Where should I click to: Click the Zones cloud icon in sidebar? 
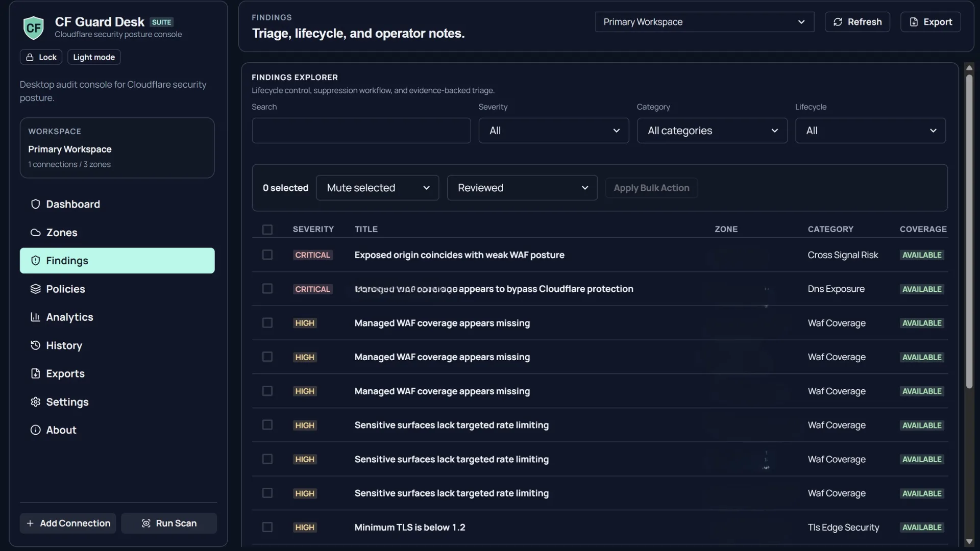[35, 233]
